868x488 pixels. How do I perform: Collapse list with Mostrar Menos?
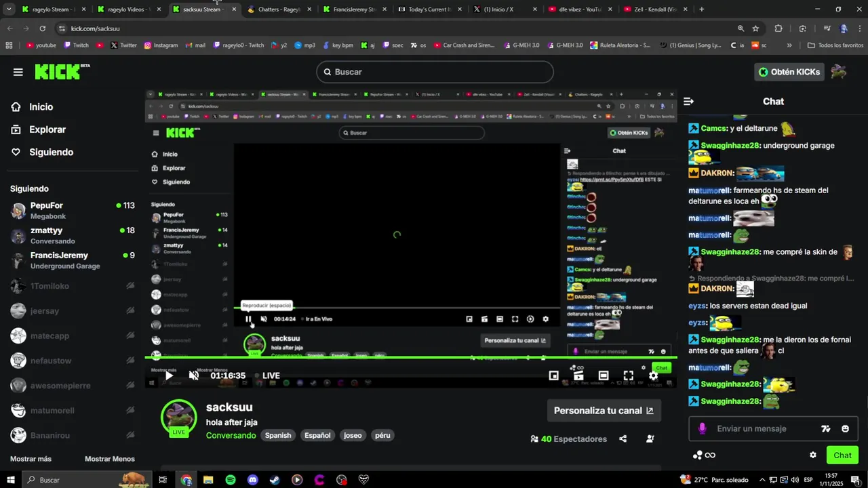click(x=110, y=459)
